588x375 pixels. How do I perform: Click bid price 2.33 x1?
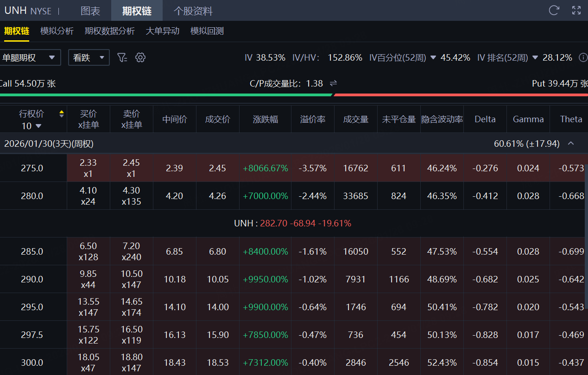(89, 168)
